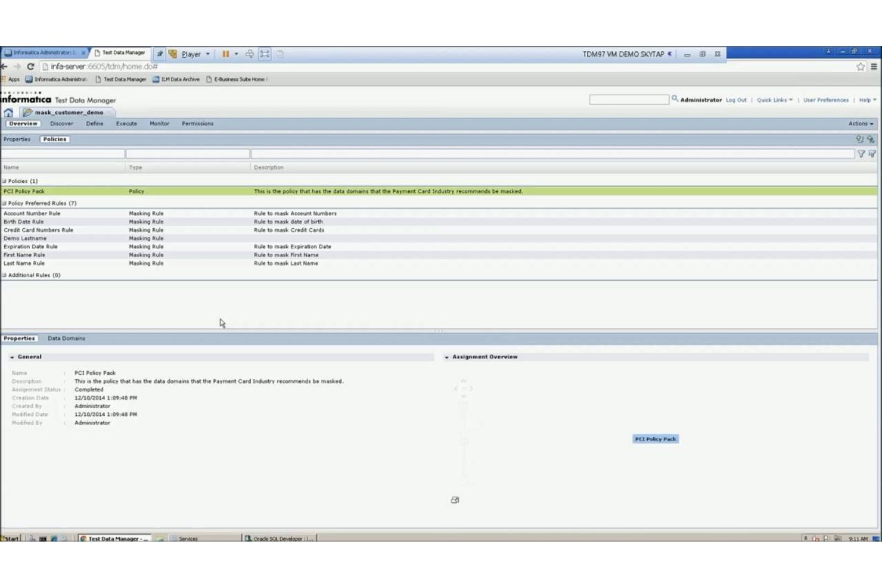
Task: Open the Execute view
Action: (126, 124)
